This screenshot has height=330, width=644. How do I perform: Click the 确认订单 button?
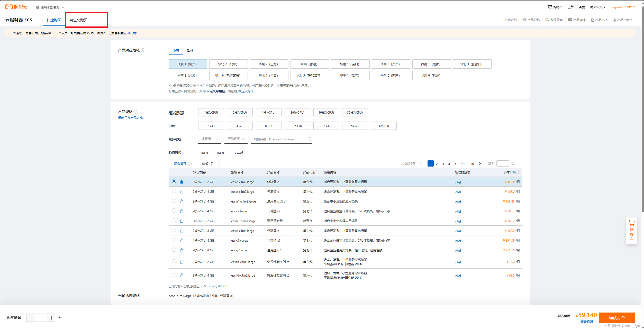616,318
